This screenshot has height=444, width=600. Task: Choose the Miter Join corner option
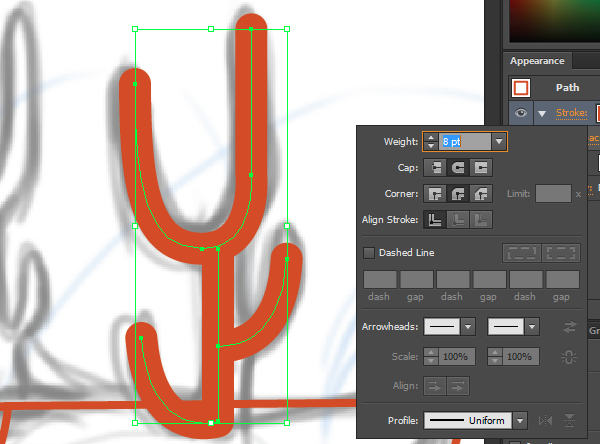[x=435, y=194]
